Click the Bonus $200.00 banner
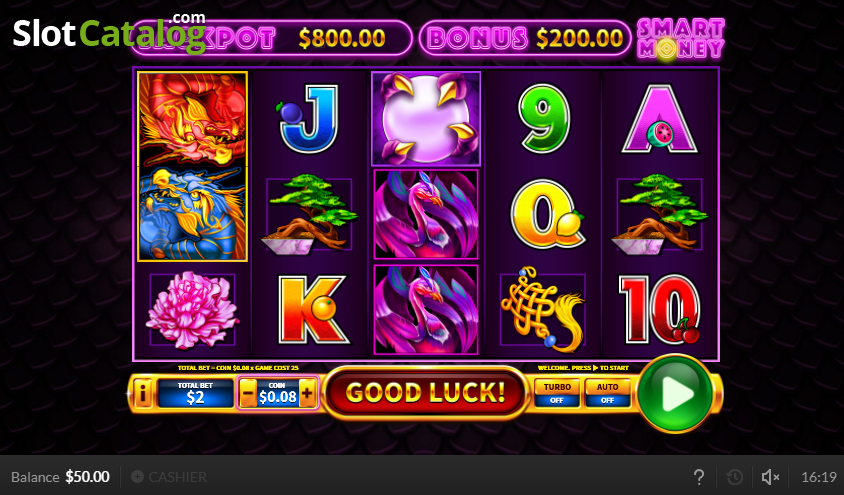Image resolution: width=844 pixels, height=495 pixels. pyautogui.click(x=525, y=38)
